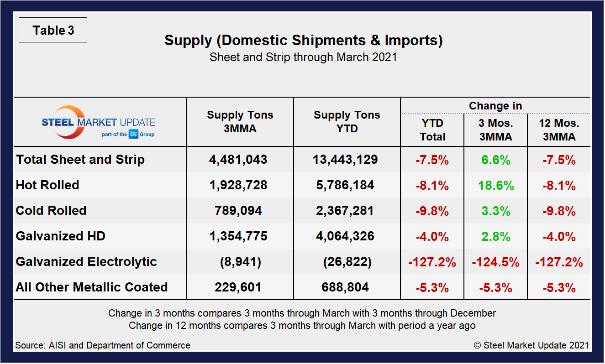Select the Hot Rolled row label
The width and height of the screenshot is (605, 364).
(x=47, y=185)
